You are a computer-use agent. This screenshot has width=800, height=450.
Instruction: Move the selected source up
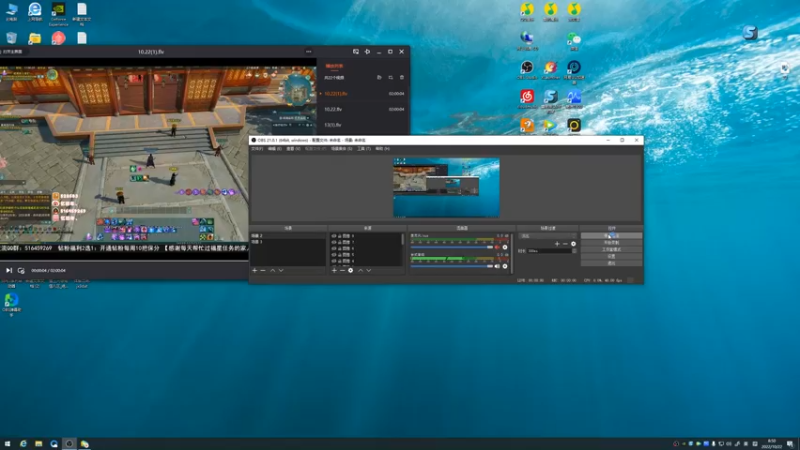coord(360,270)
